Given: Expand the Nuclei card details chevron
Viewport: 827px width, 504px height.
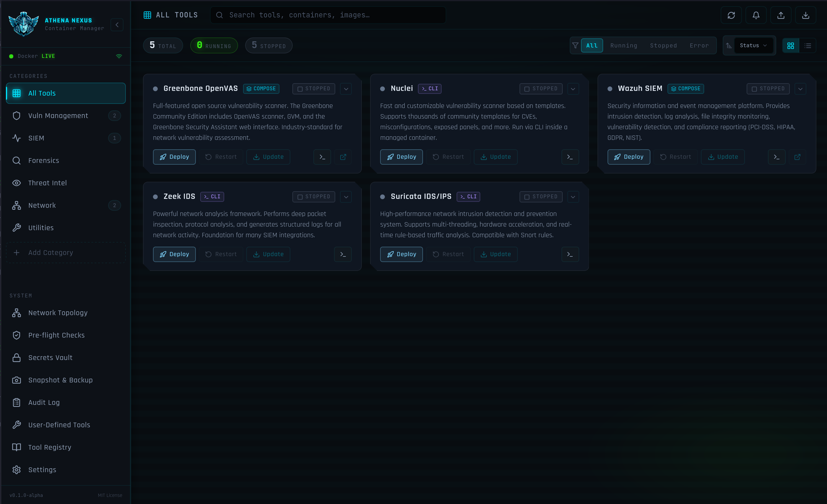Looking at the screenshot, I should tap(573, 89).
